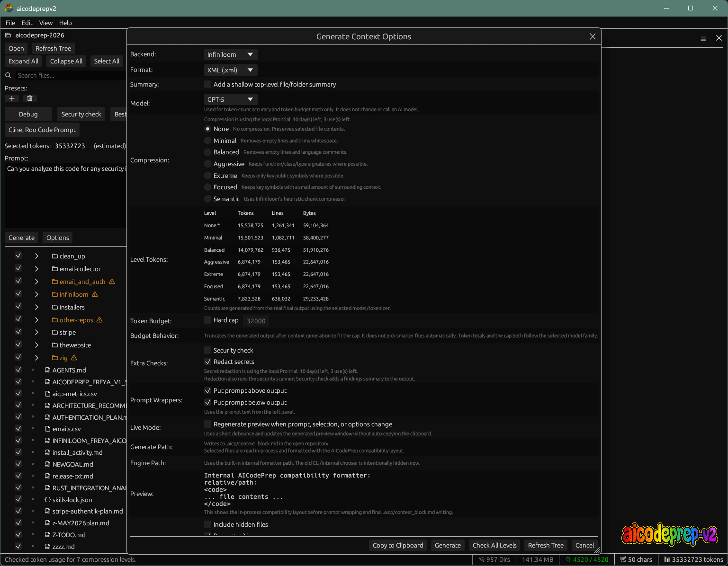Select Minimal compression radio button
Screen dimensions: 728x566
[207, 141]
